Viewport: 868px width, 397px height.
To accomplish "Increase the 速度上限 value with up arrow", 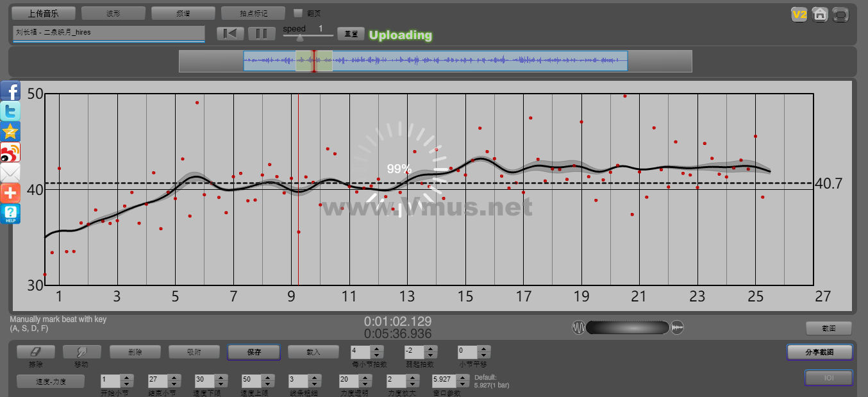I will click(x=267, y=377).
